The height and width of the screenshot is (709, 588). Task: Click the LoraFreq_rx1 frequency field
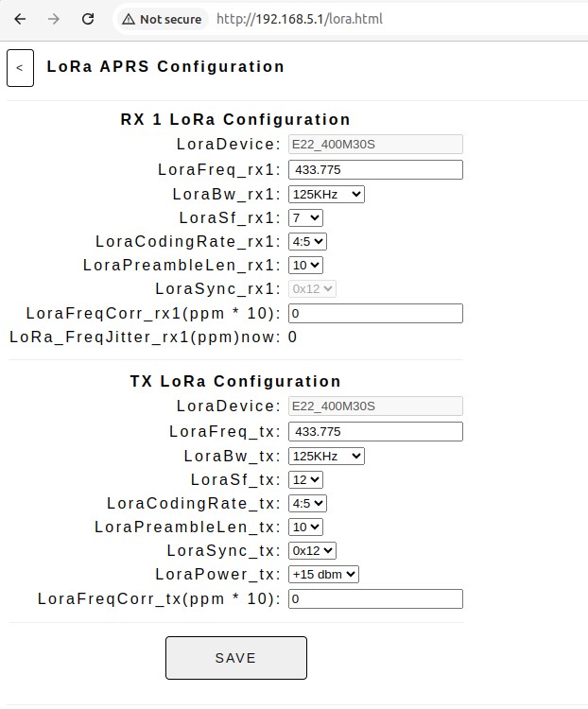[x=375, y=169]
